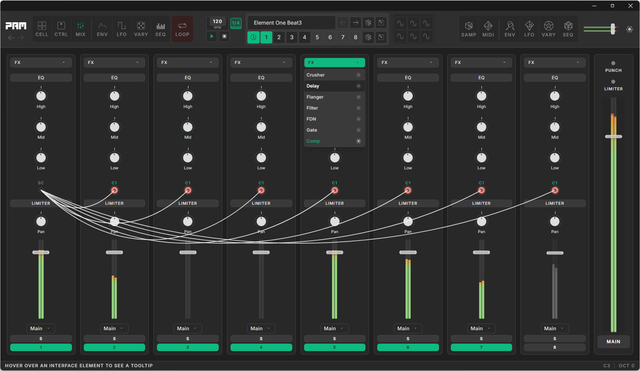Toggle channel 4 green number button
The height and width of the screenshot is (371, 640).
261,347
